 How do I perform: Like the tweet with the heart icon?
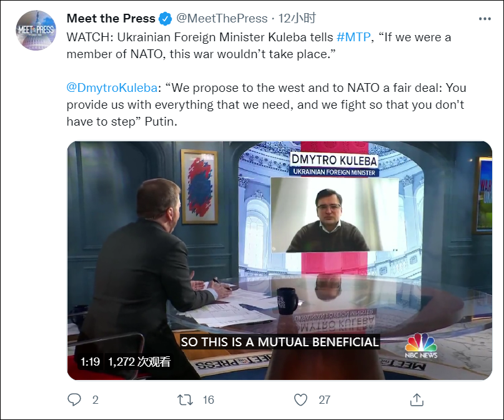(x=301, y=399)
